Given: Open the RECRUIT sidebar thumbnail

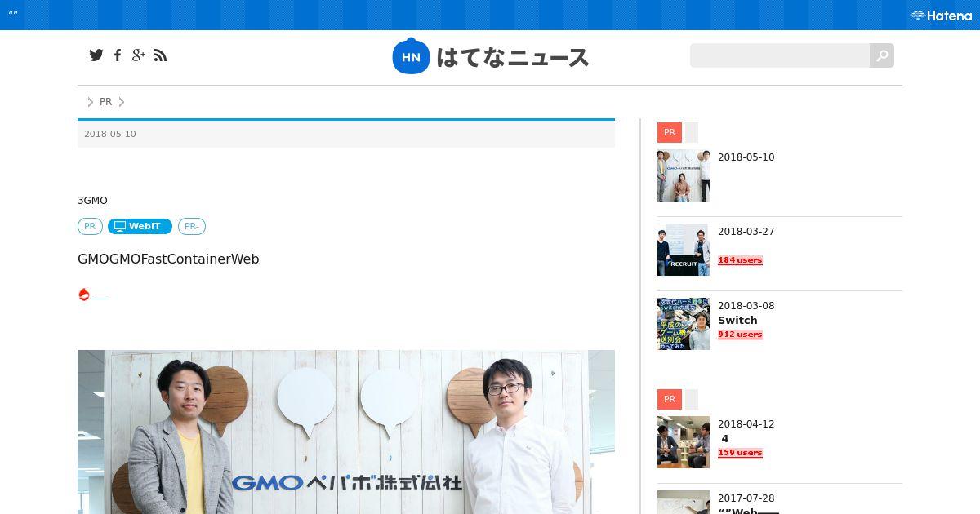Looking at the screenshot, I should pos(684,250).
